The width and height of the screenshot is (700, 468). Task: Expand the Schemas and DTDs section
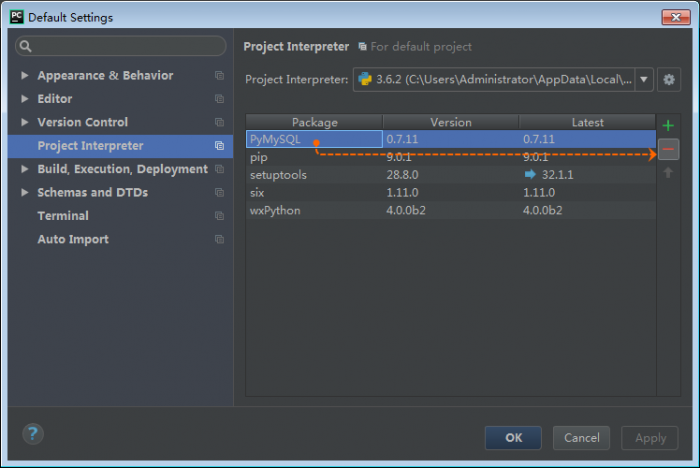pyautogui.click(x=25, y=193)
